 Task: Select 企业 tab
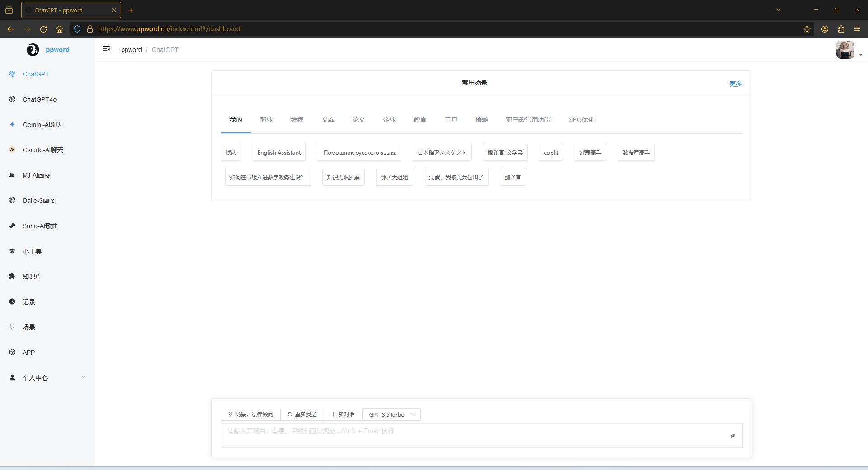click(x=389, y=120)
